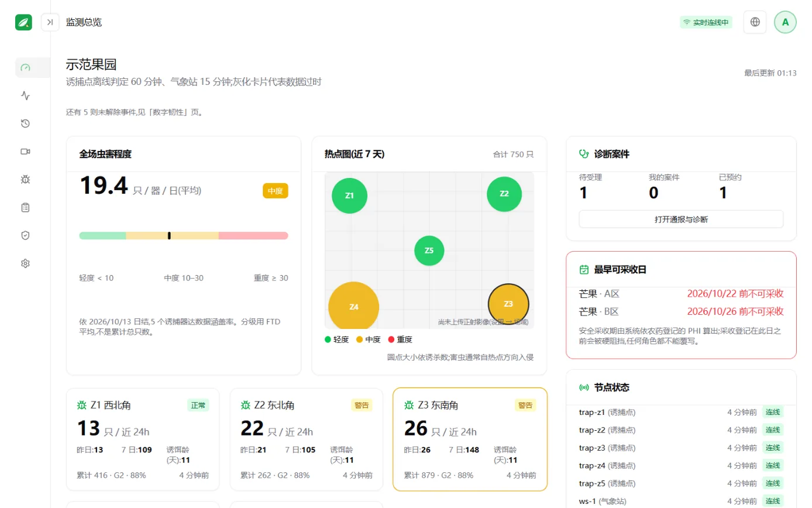Select the Z5 hotspot circle
The width and height of the screenshot is (812, 508).
(x=429, y=250)
